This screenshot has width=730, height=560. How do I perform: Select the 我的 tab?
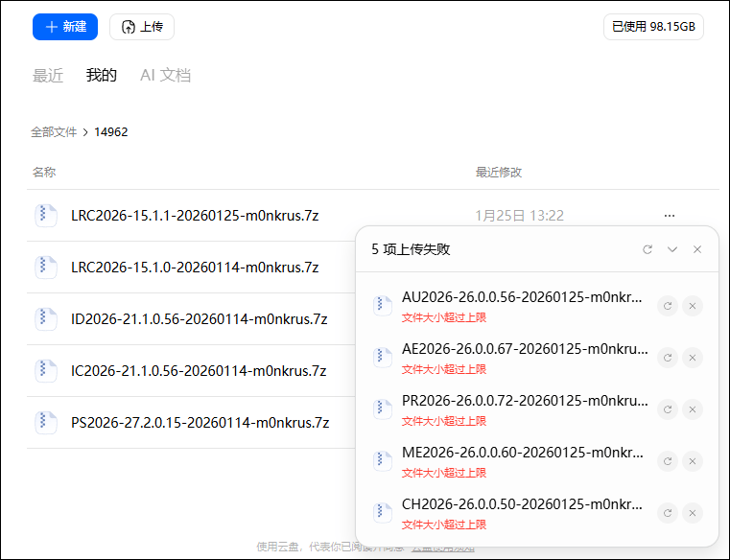click(x=102, y=76)
